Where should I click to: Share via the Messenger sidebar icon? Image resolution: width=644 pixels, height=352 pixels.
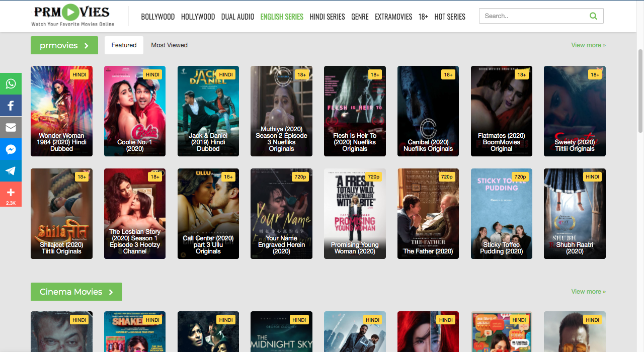coord(11,149)
